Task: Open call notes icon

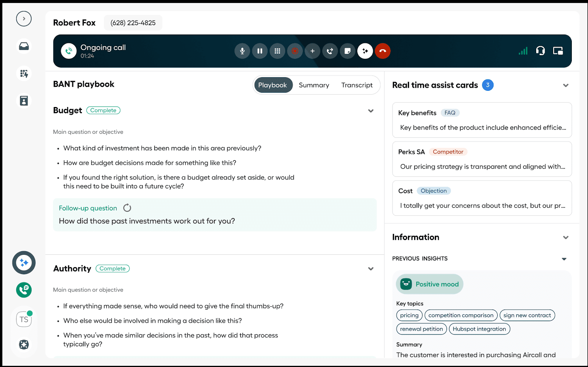Action: click(x=348, y=51)
